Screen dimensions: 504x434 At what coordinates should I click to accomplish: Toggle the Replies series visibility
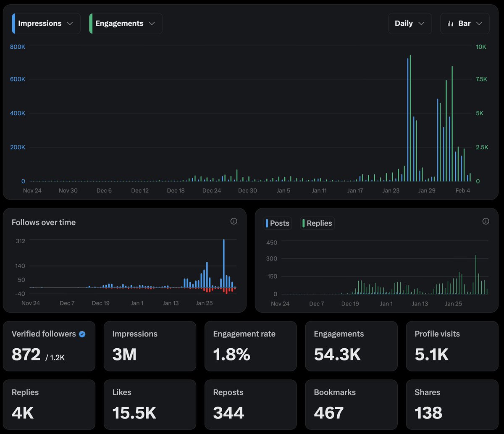317,223
